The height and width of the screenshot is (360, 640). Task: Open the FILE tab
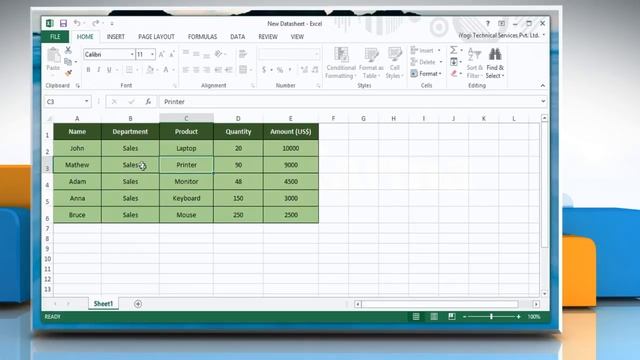click(55, 37)
